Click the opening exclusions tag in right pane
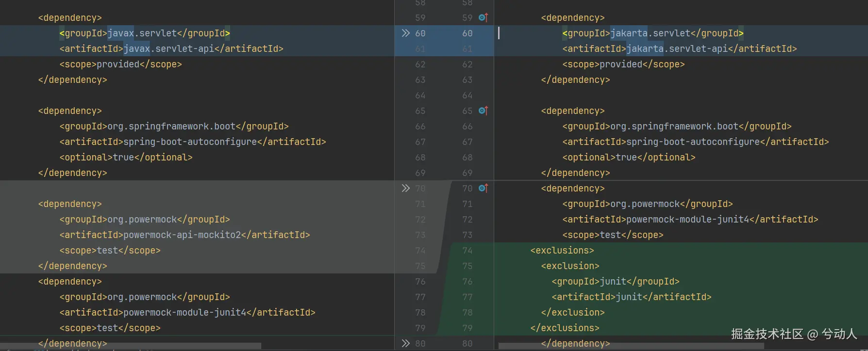Screen dimensions: 868x351 (562, 250)
